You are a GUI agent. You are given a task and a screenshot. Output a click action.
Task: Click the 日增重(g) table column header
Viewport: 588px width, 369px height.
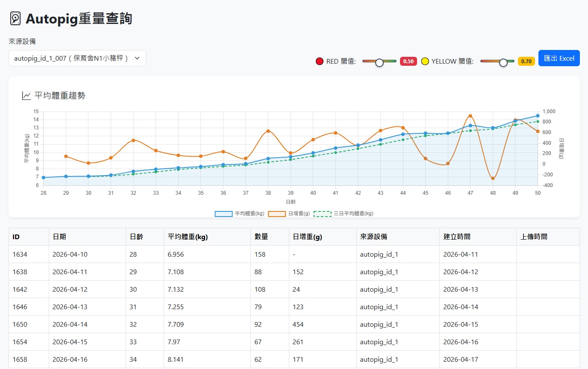[x=323, y=237]
